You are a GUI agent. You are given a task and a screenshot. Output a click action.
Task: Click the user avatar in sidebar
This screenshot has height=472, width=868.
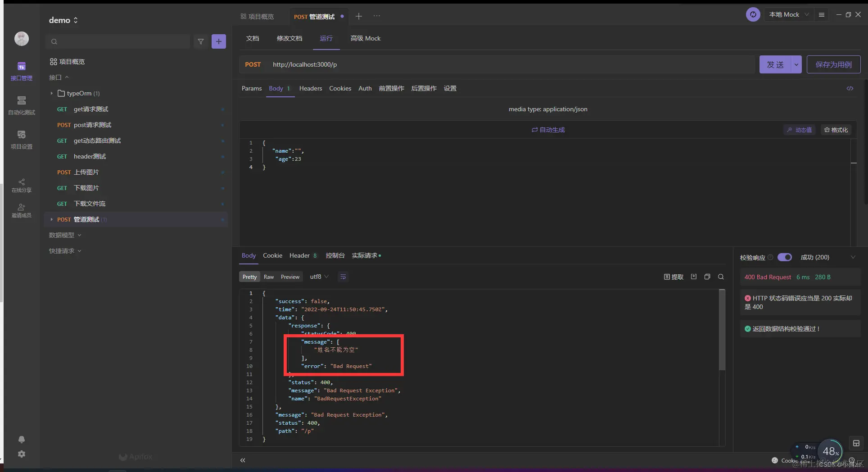click(21, 39)
